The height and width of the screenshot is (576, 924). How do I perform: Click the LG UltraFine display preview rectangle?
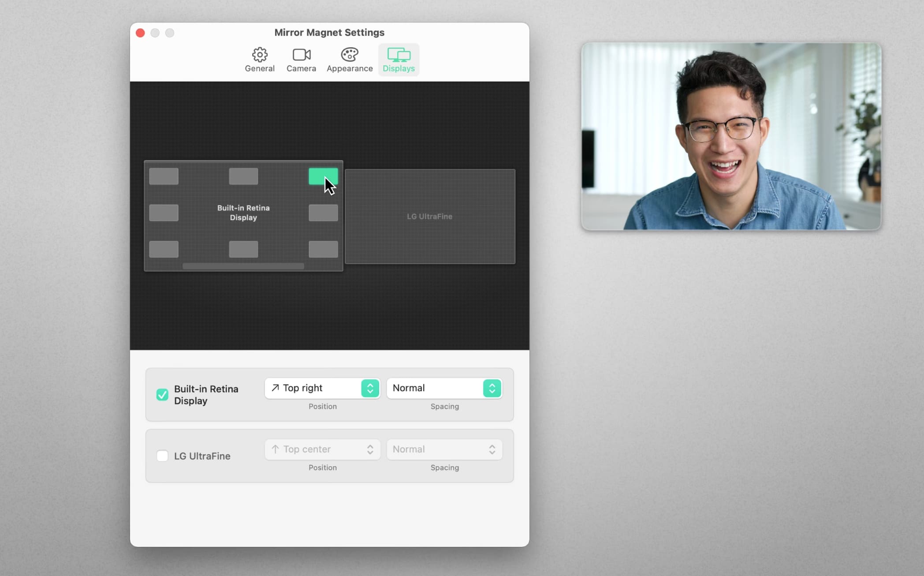click(430, 217)
